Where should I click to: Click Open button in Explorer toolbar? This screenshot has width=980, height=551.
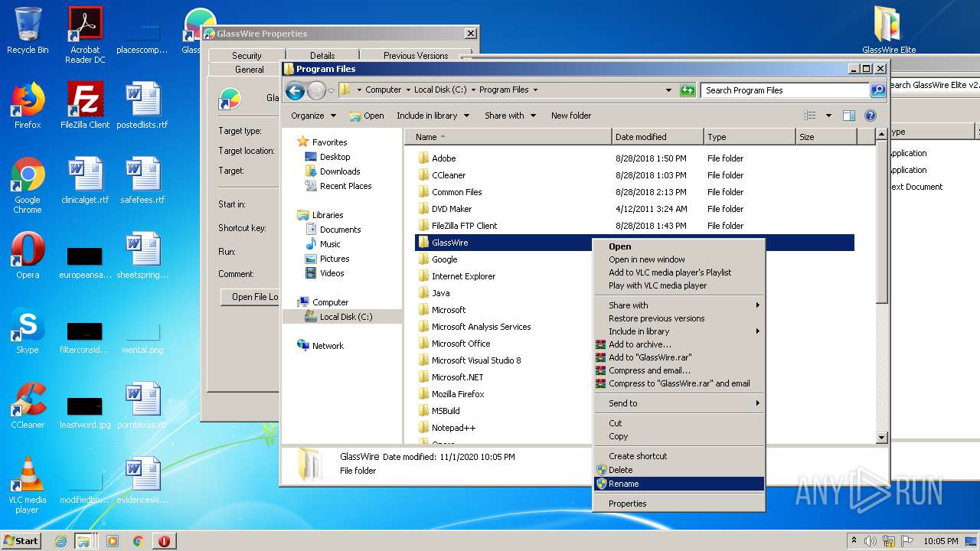click(367, 116)
